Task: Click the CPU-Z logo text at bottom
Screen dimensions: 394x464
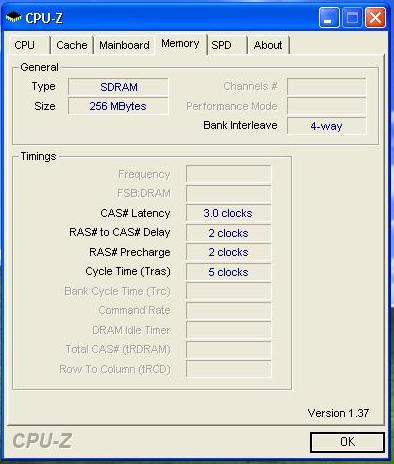Action: click(x=42, y=441)
